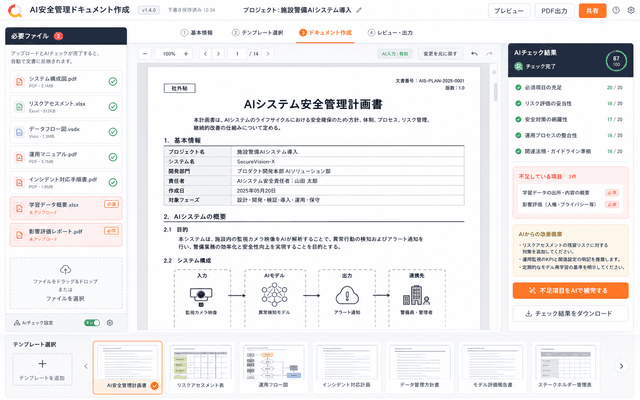Click the AI安全管理計画書 selected checkmark
Screen dimensions: 640x400
pyautogui.click(x=155, y=386)
